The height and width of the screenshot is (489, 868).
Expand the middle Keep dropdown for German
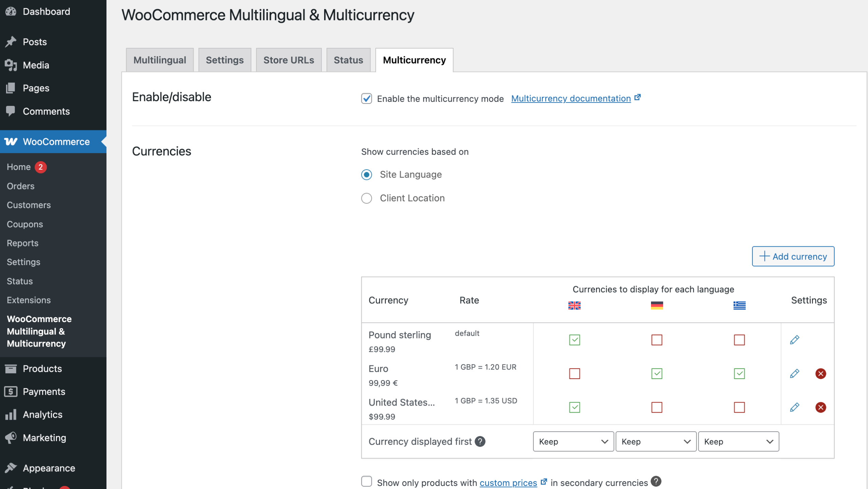tap(656, 441)
